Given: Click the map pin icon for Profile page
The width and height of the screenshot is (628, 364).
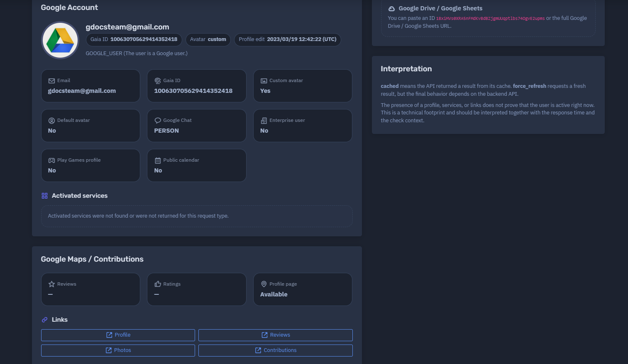Looking at the screenshot, I should click(264, 284).
